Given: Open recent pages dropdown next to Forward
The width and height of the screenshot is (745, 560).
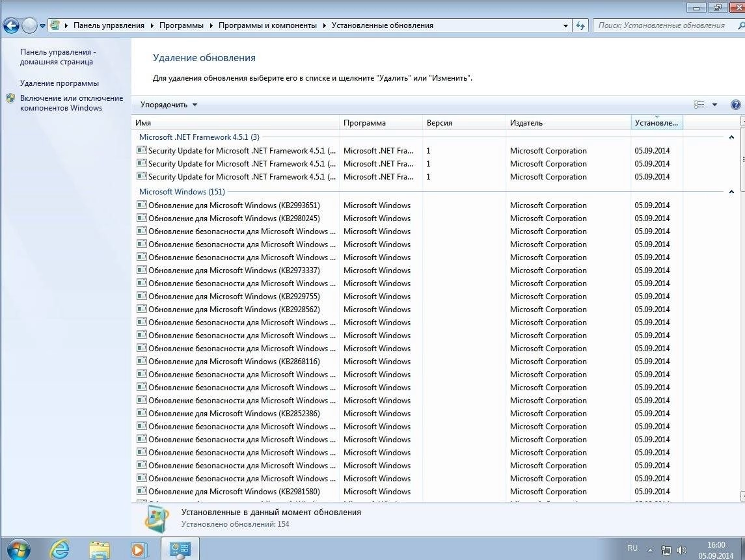Looking at the screenshot, I should point(42,25).
